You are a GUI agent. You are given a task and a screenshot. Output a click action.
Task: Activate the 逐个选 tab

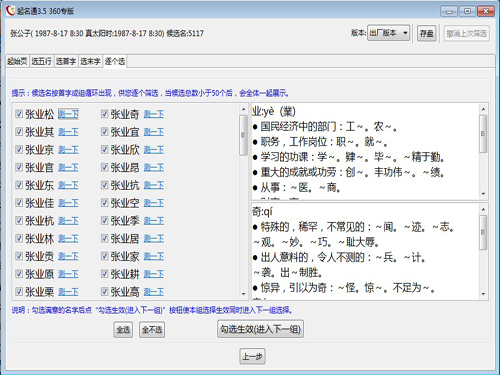(x=115, y=61)
